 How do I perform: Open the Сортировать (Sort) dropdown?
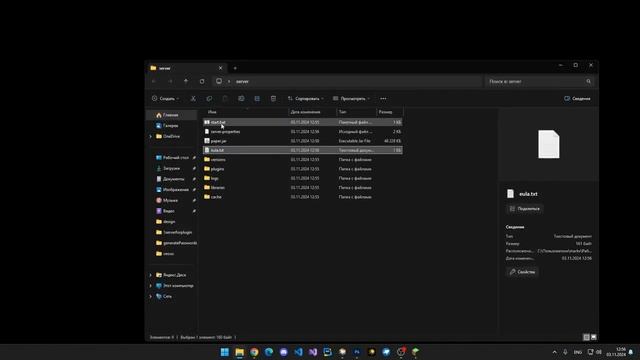pos(306,98)
